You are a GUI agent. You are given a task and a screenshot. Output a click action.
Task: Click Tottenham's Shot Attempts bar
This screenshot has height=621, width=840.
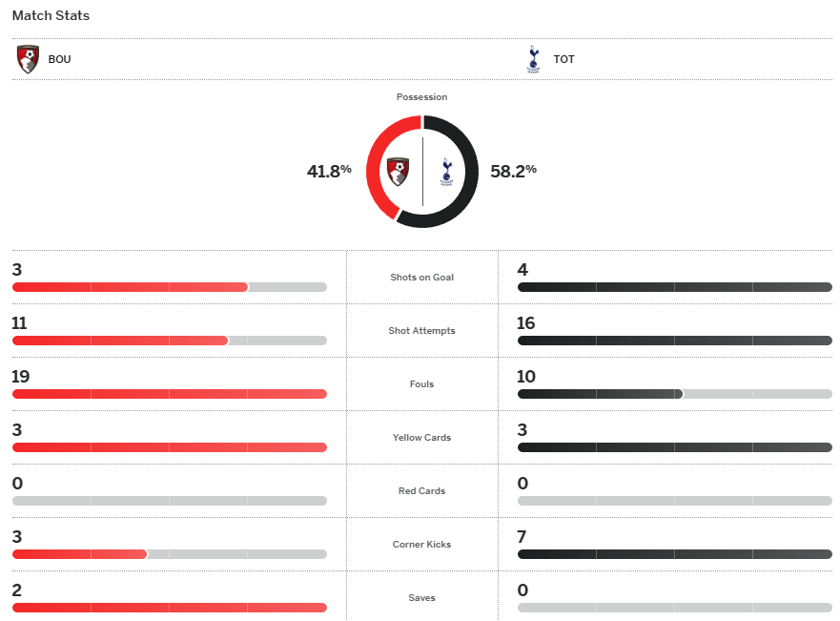pyautogui.click(x=674, y=341)
